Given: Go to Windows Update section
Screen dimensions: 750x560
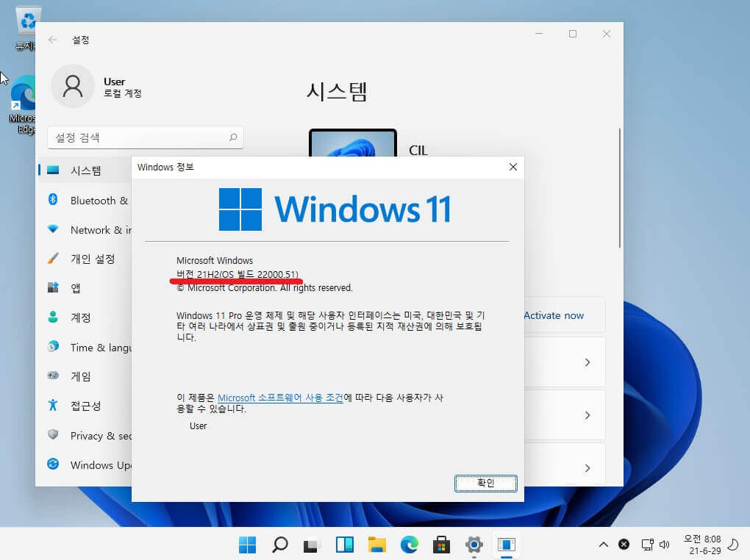Looking at the screenshot, I should 87,465.
